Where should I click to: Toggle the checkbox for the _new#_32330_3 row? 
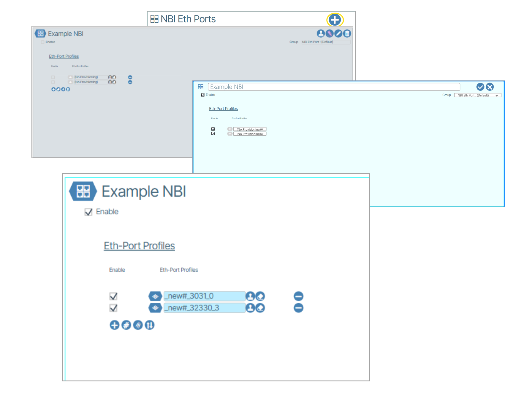point(113,308)
